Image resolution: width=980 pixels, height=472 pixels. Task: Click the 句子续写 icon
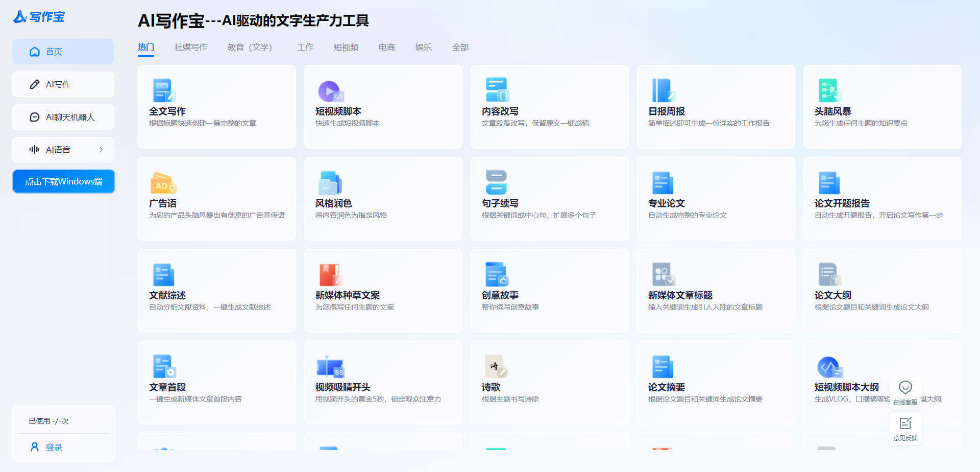(496, 182)
